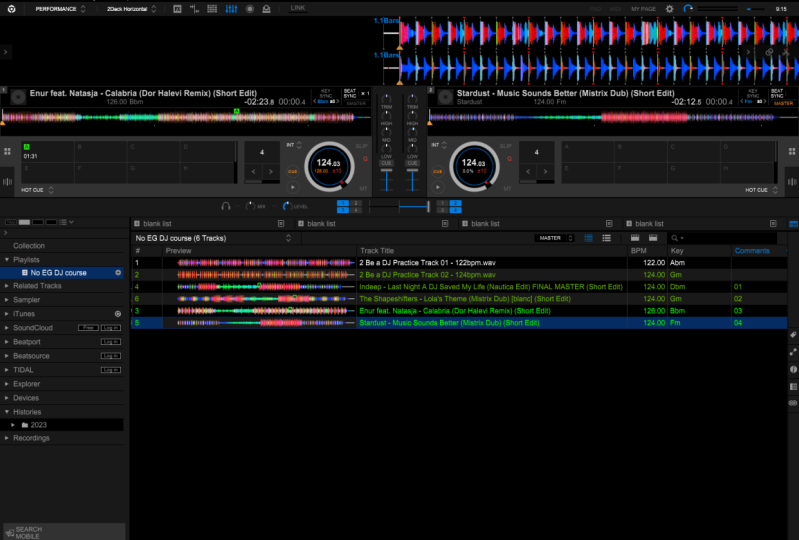The width and height of the screenshot is (799, 540).
Task: Select the No EG DJ course playlist
Action: pos(63,273)
